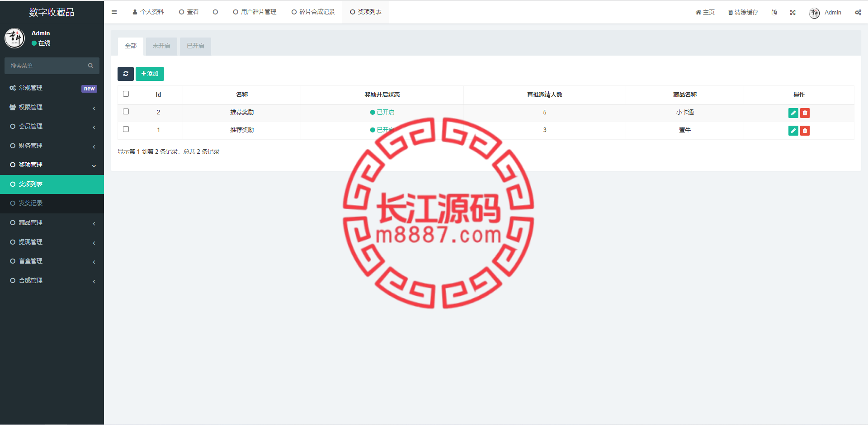
Task: Expand 财务管理 sidebar menu
Action: (52, 146)
